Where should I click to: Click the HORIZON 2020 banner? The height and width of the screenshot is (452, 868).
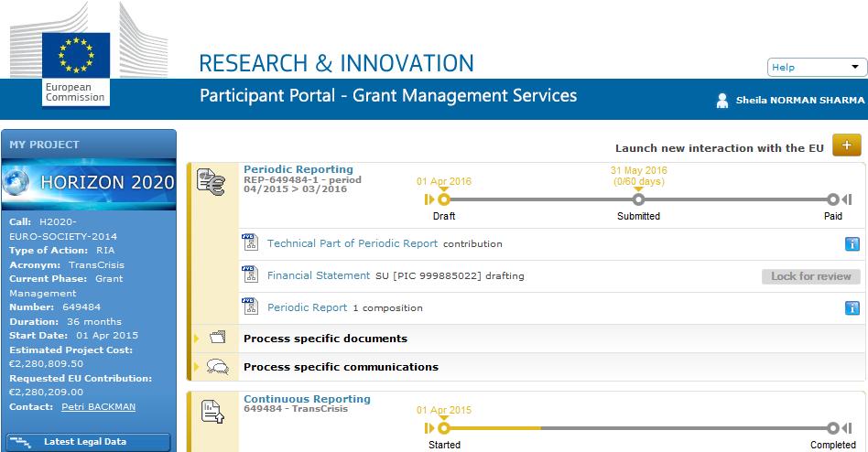click(89, 184)
